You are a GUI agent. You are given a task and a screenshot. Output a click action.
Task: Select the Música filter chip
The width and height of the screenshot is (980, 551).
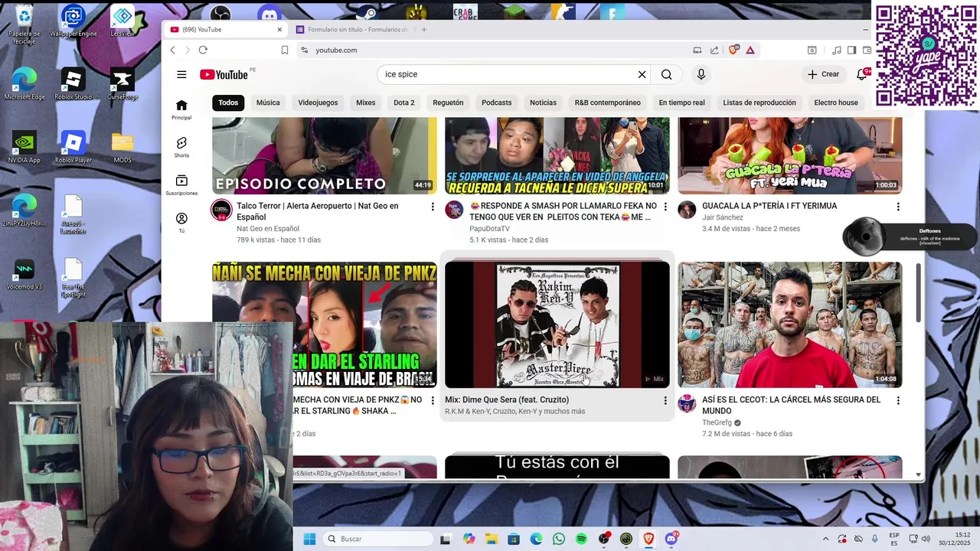[x=268, y=103]
